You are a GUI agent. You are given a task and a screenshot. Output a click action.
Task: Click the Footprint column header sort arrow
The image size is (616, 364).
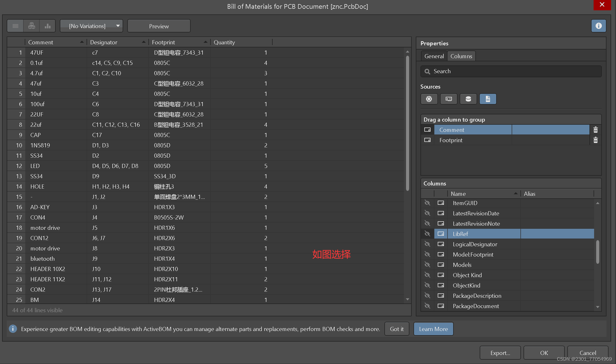click(205, 42)
